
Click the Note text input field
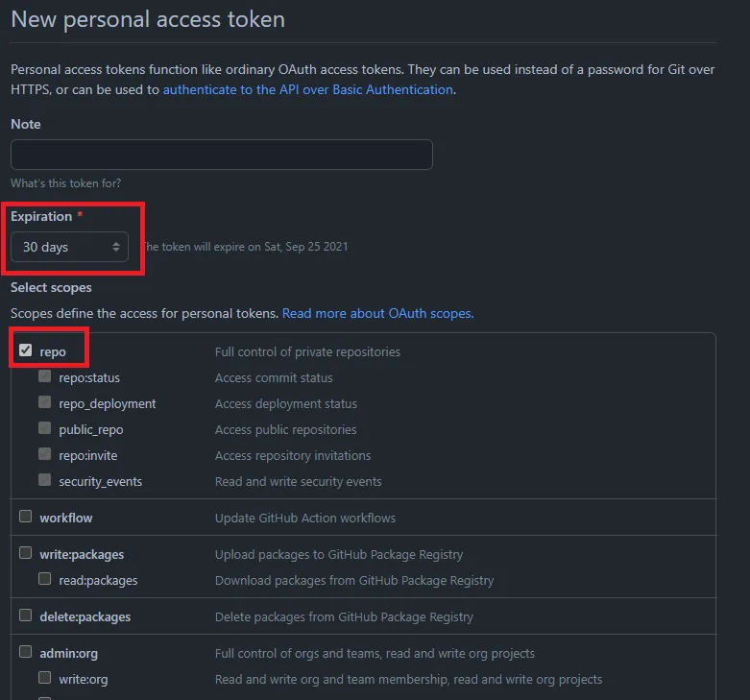[x=221, y=155]
